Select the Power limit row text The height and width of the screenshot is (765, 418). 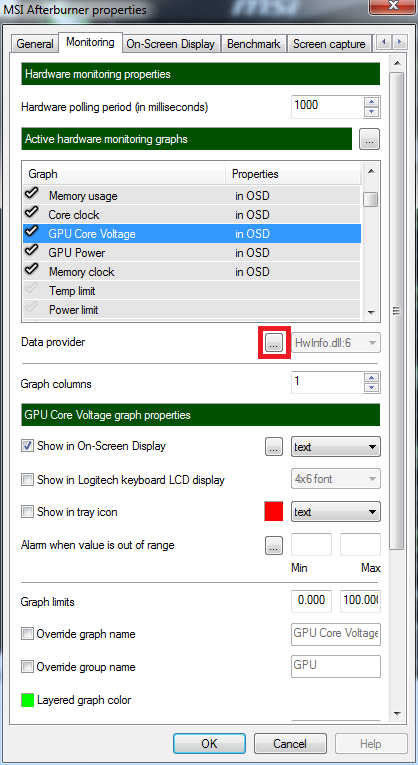74,310
